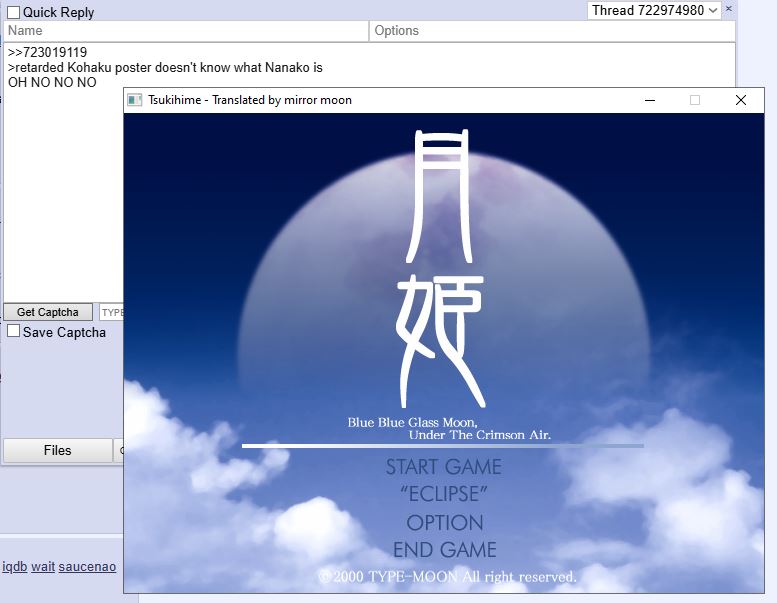777x603 pixels.
Task: Choose END GAME in Tsukihime menu
Action: [x=444, y=550]
